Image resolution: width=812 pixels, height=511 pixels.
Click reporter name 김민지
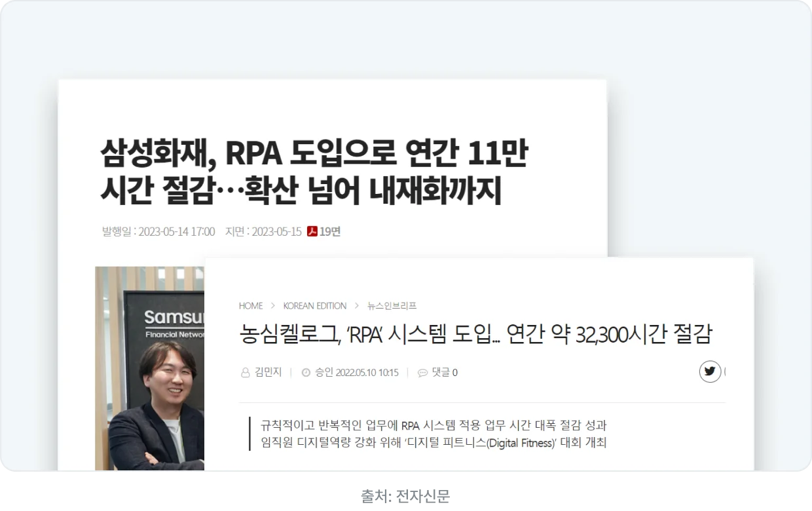click(x=268, y=372)
